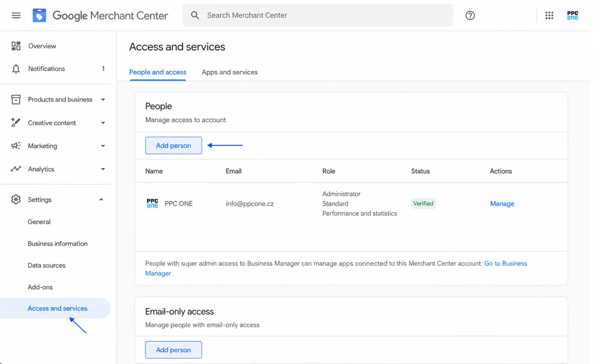
Task: Click the Analytics trend line icon
Action: click(16, 169)
